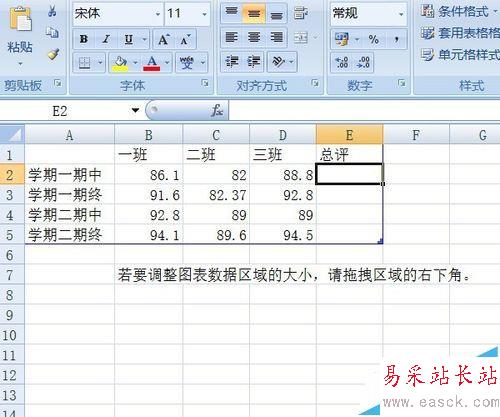
Task: Open number 数字 dialog launcher
Action: (x=402, y=83)
